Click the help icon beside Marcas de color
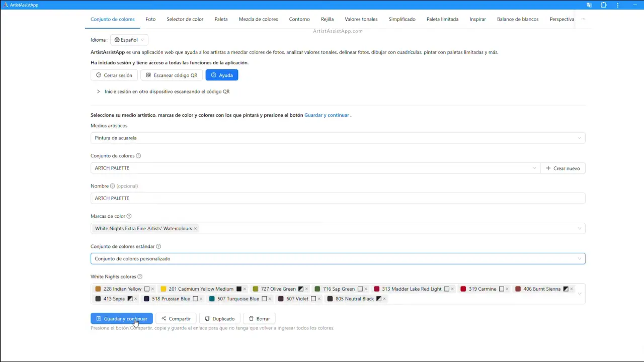This screenshot has height=362, width=644. pyautogui.click(x=129, y=216)
